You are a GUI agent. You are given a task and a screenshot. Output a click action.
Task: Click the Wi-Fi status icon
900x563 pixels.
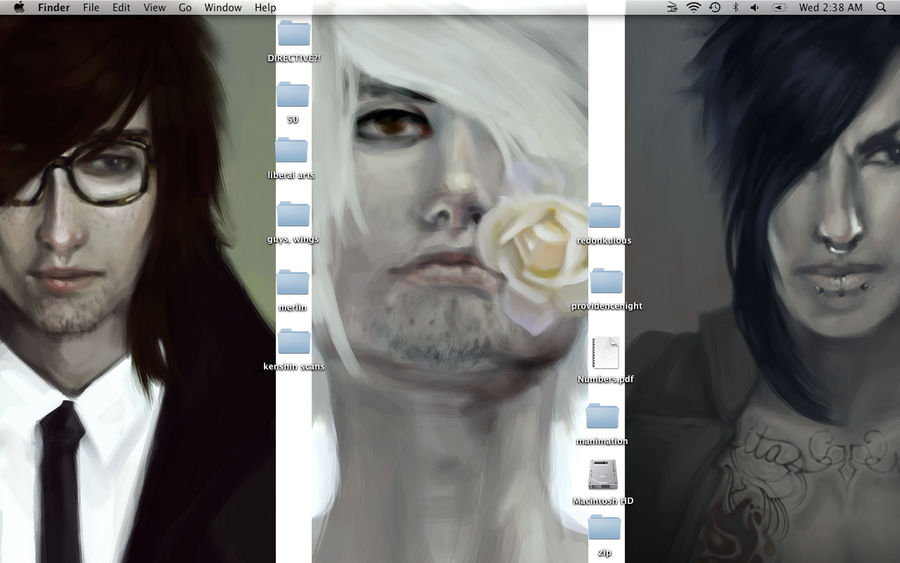pyautogui.click(x=693, y=7)
